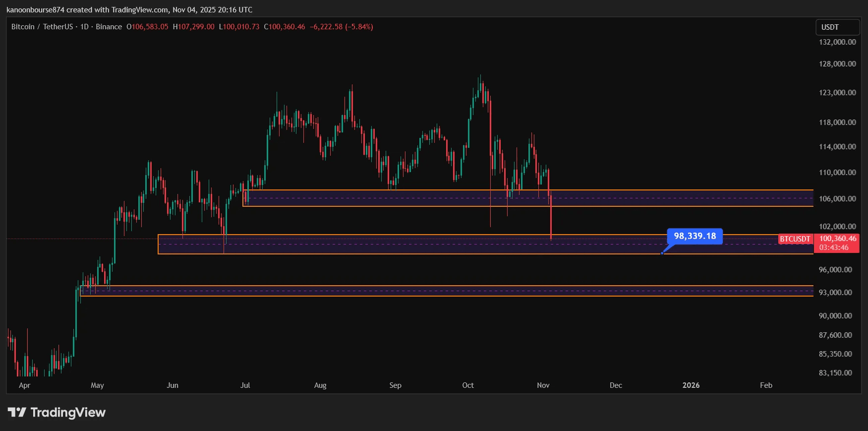Click the −6,222.58 (−5.84%) change value
Viewport: 868px width, 431px height.
click(x=341, y=27)
